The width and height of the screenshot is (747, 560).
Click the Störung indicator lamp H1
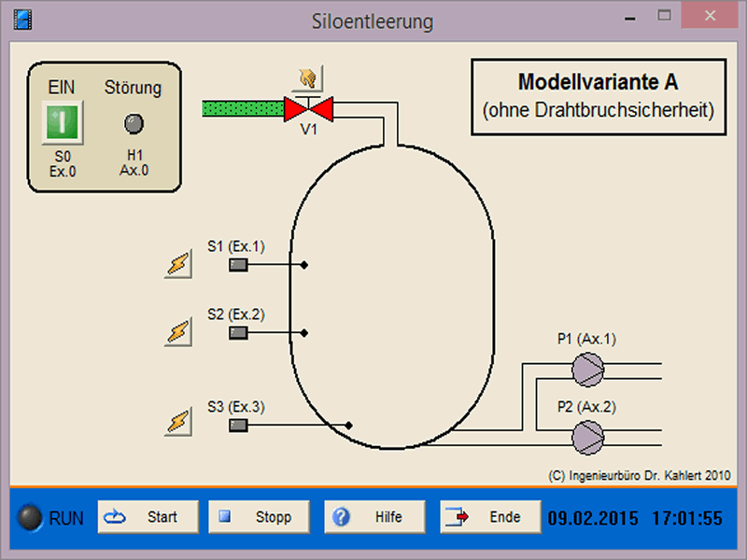(134, 122)
